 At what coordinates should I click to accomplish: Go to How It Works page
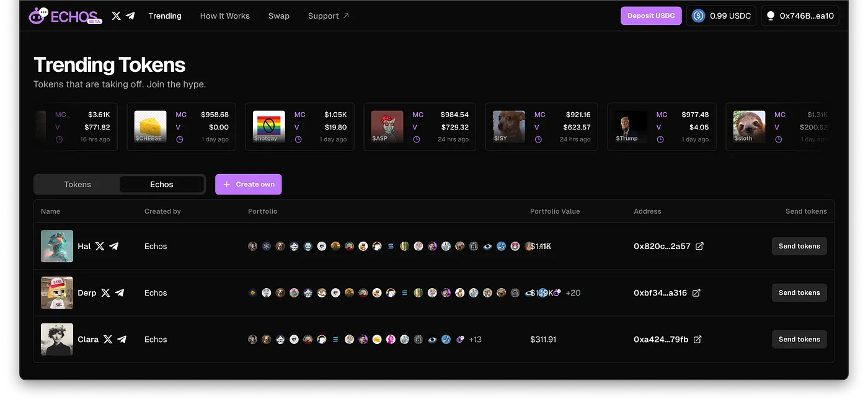tap(224, 16)
